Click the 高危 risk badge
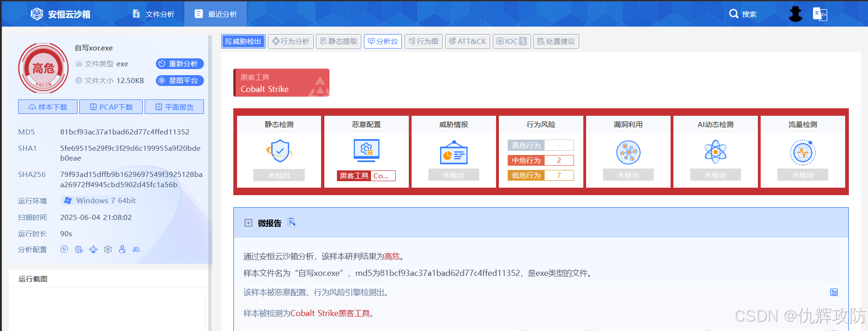The width and height of the screenshot is (868, 331). coord(43,68)
